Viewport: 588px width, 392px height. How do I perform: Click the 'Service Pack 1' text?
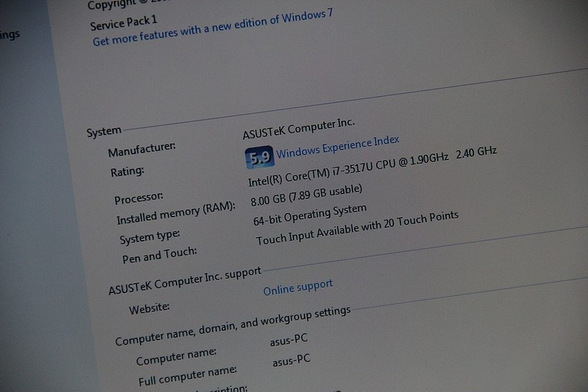pyautogui.click(x=123, y=22)
